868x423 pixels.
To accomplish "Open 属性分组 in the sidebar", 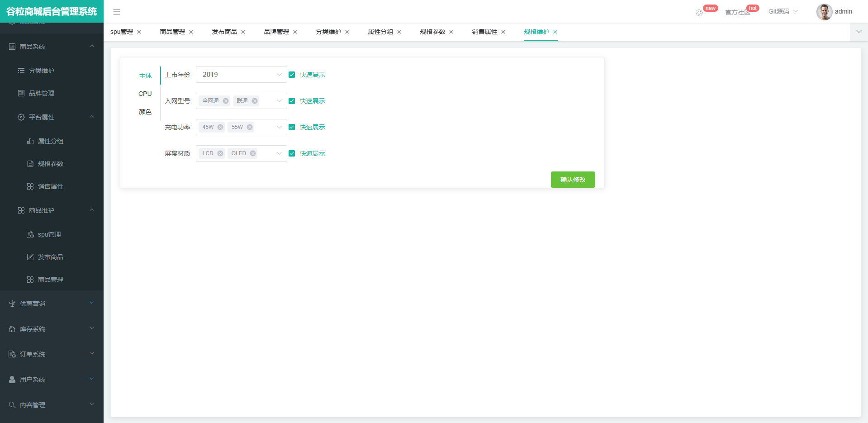I will coord(50,141).
